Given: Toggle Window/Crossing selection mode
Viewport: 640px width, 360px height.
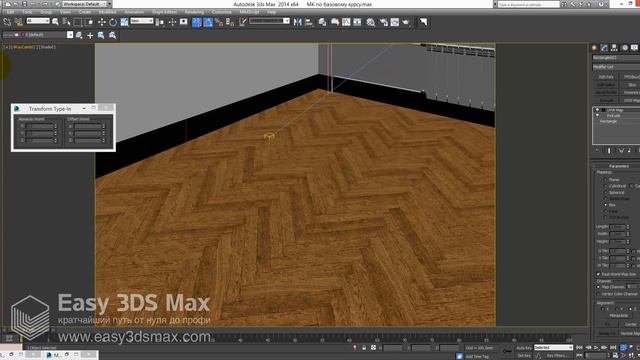Looking at the screenshot, I should click(x=89, y=22).
